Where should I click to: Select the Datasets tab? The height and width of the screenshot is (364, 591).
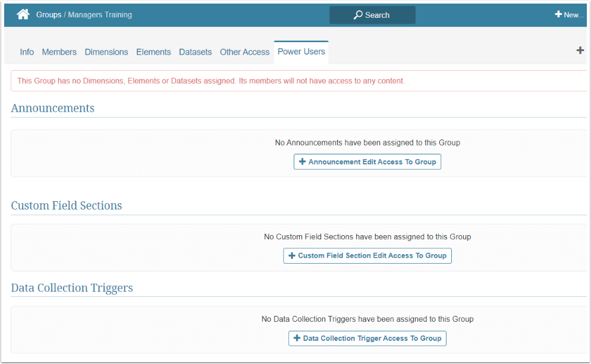(195, 52)
